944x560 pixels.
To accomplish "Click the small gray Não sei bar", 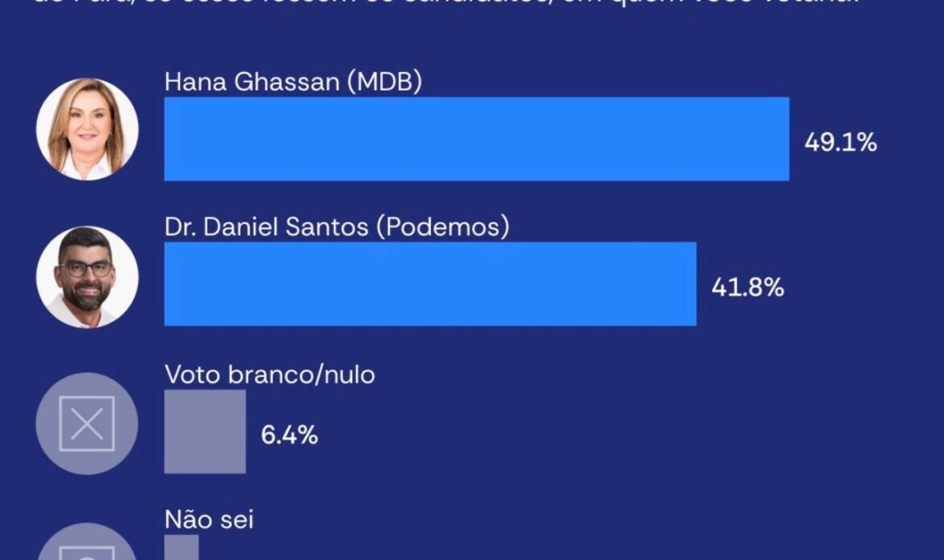I will [x=182, y=547].
